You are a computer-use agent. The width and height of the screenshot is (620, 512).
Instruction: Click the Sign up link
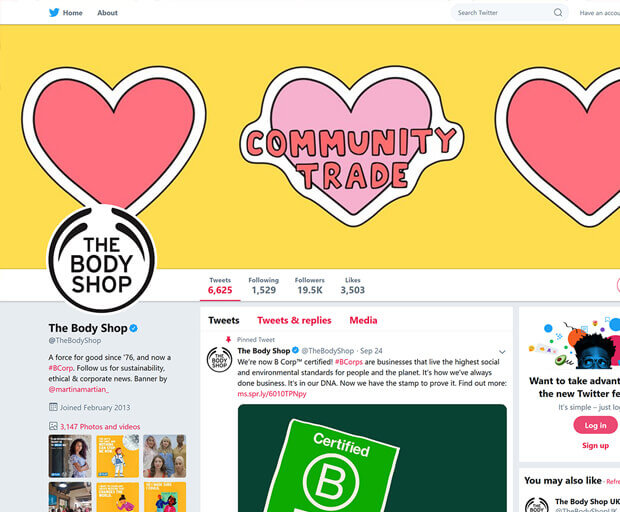click(x=595, y=446)
